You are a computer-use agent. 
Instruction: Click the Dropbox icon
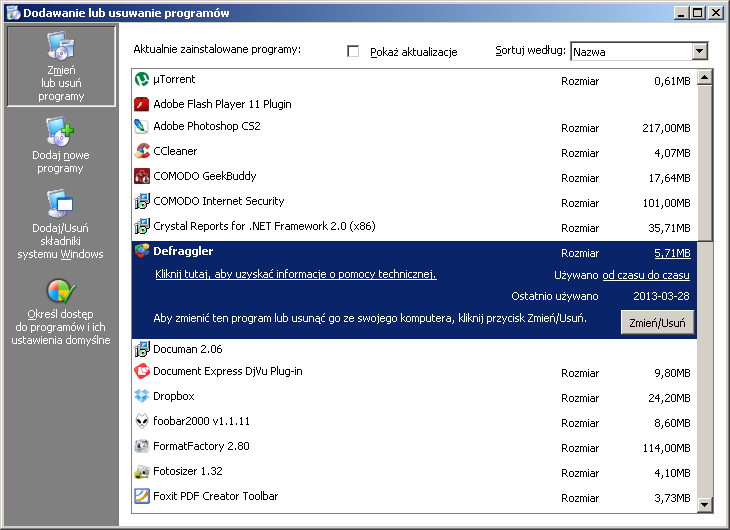coord(142,396)
